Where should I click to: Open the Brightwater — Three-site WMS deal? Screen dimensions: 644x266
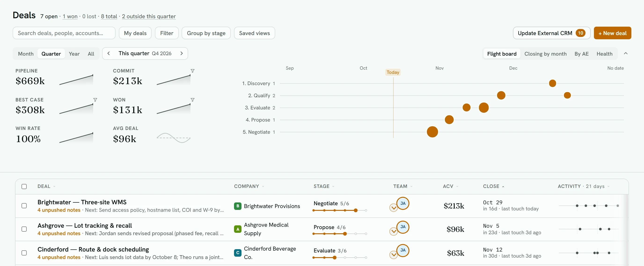(x=82, y=202)
